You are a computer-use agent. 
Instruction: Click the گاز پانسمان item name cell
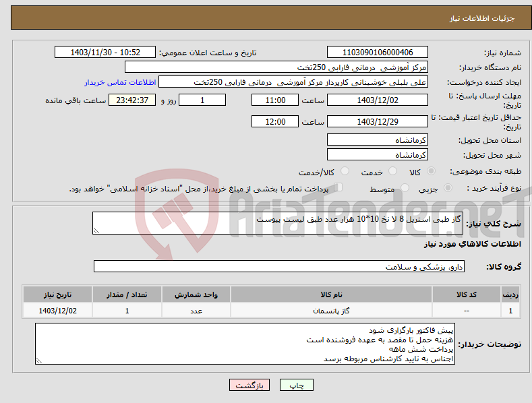pos(331,311)
